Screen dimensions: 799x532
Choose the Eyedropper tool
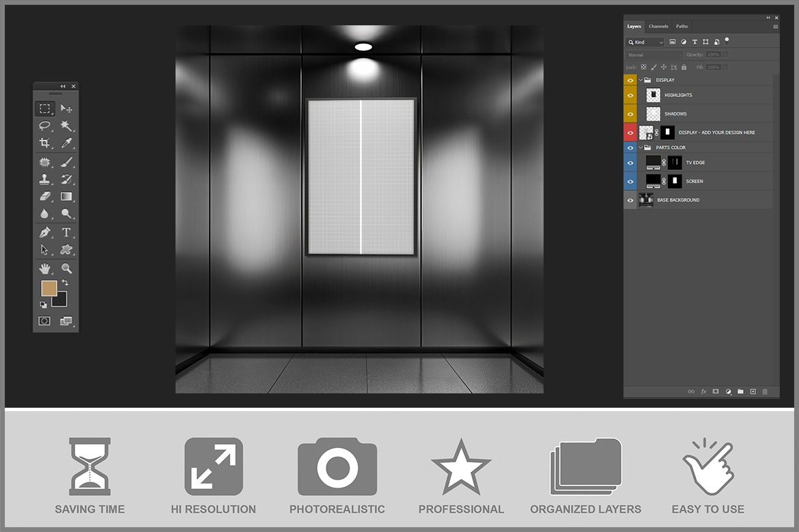coord(66,143)
